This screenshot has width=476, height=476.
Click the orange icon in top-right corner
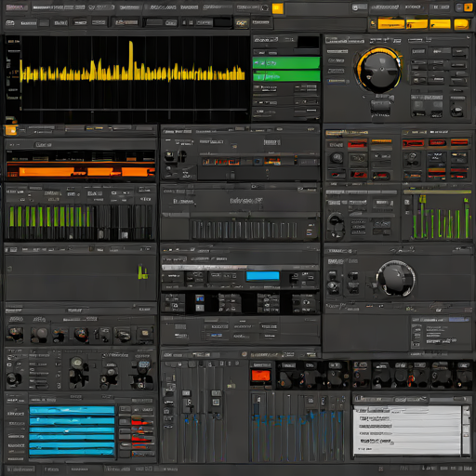[469, 7]
